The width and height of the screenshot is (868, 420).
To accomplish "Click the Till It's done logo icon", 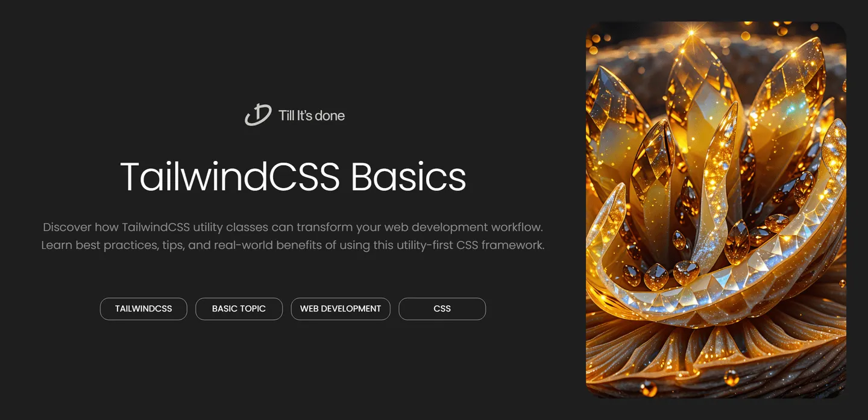I will pyautogui.click(x=258, y=114).
